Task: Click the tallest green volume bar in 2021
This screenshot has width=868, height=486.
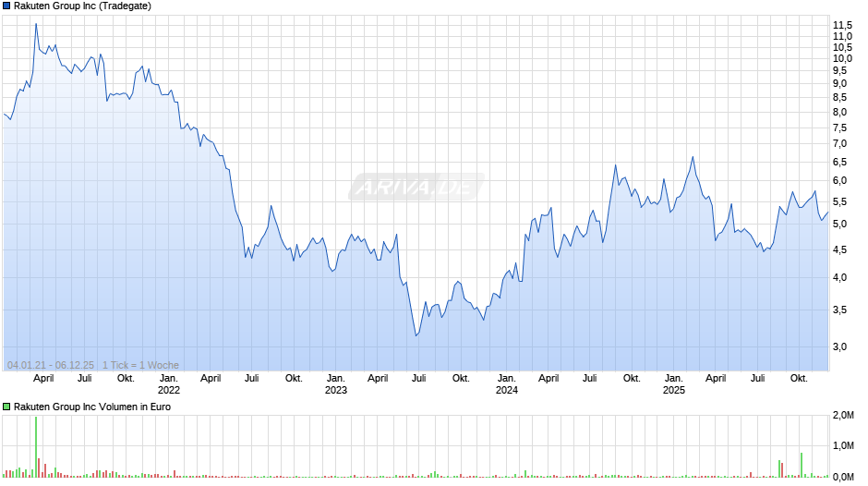Action: point(36,446)
